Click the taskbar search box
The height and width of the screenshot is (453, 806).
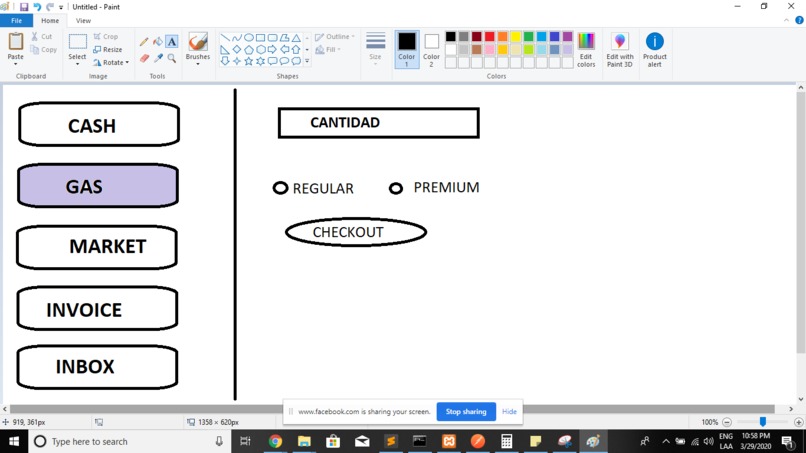tap(129, 441)
